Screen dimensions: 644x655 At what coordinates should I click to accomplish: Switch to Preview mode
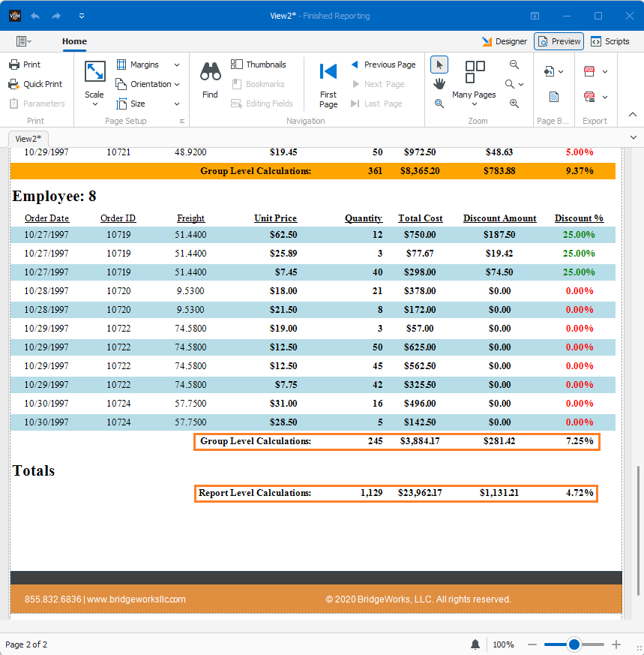click(559, 41)
